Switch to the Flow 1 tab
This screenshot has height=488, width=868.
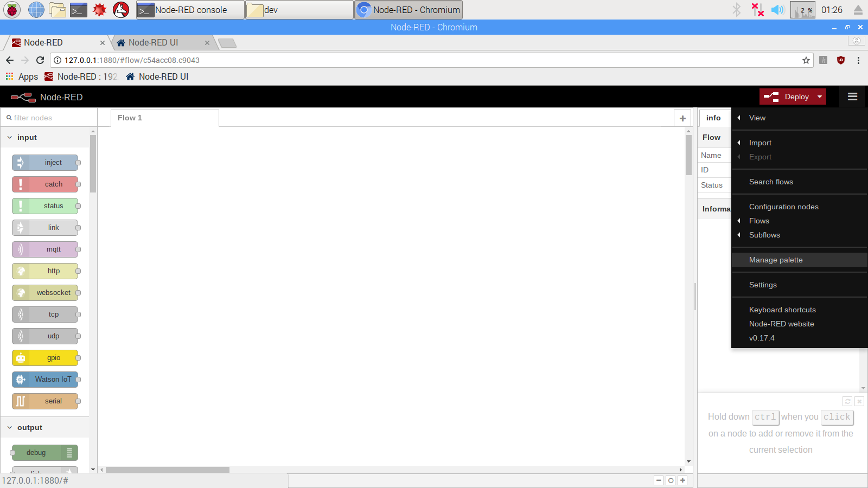point(165,118)
